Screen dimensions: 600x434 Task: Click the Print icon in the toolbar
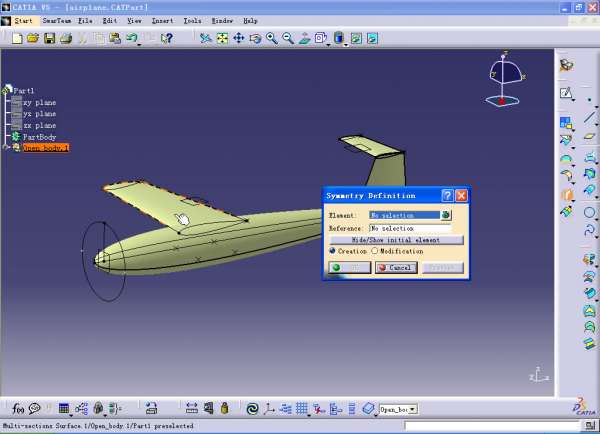65,39
